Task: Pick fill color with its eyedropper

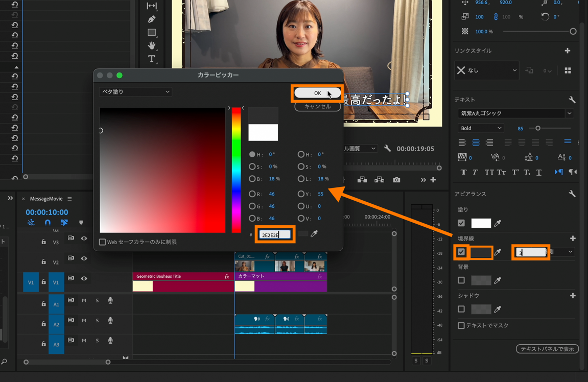Action: tap(497, 223)
